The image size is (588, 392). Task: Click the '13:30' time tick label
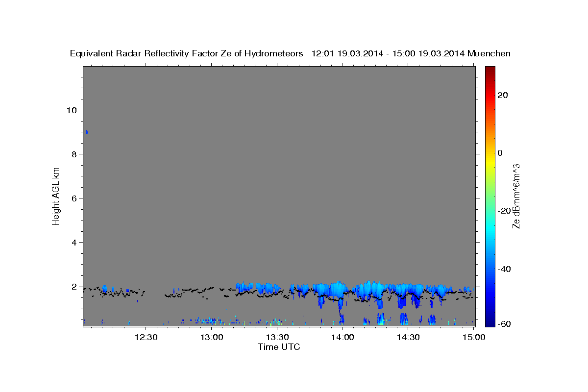277,337
